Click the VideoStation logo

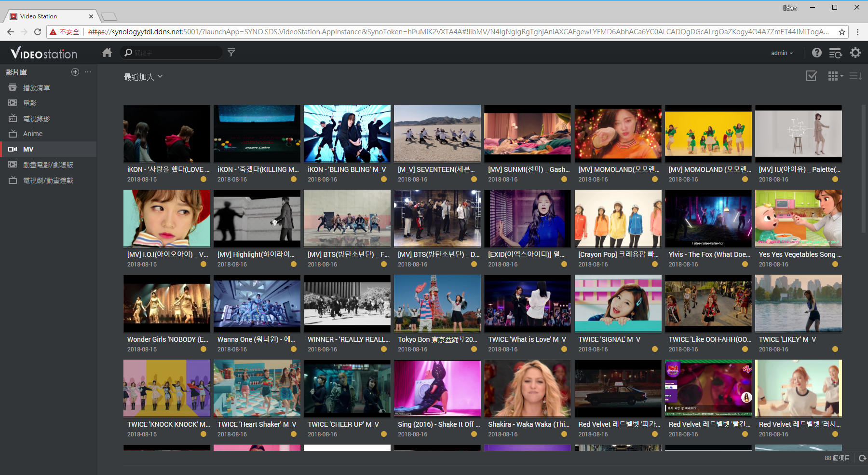tap(44, 53)
